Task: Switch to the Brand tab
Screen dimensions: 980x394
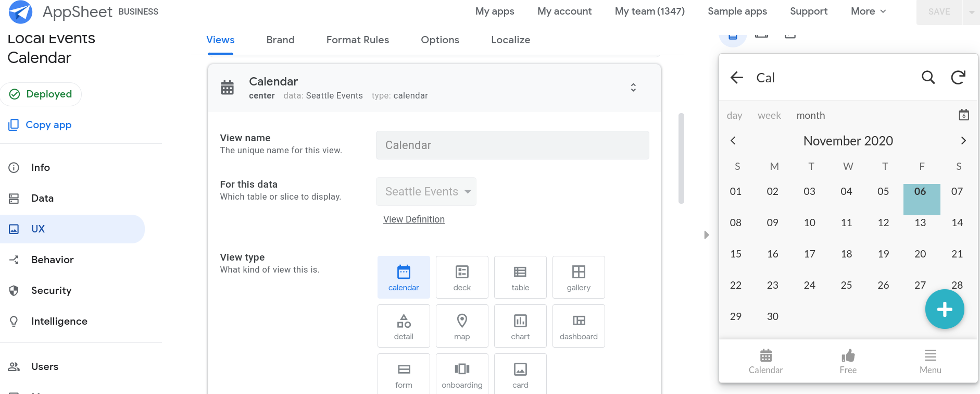Action: coord(280,40)
